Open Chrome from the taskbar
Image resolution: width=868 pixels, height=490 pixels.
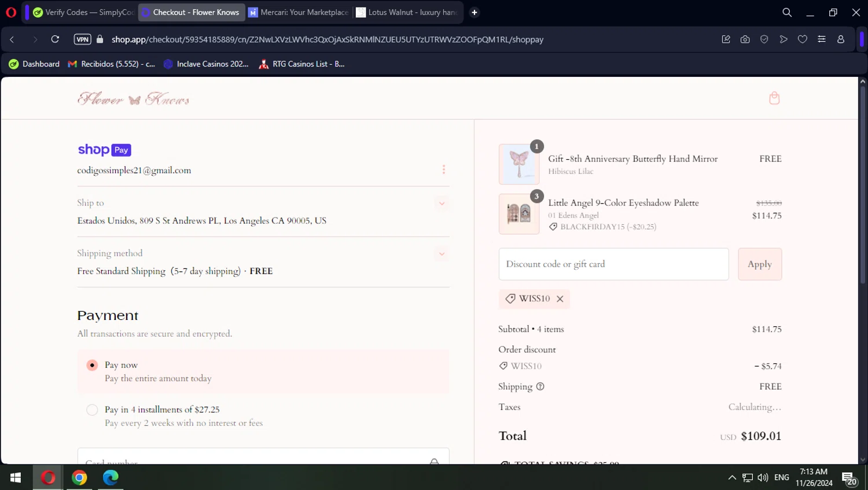pos(79,477)
